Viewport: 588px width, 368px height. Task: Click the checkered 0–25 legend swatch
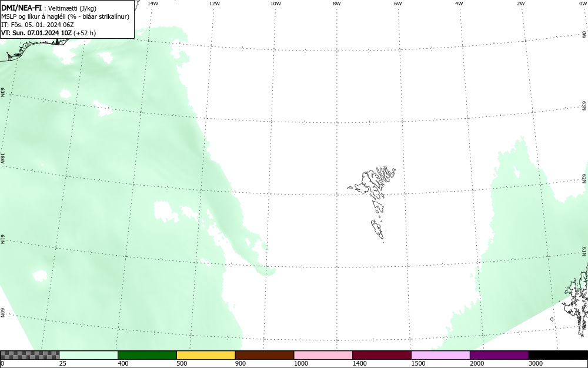(x=30, y=355)
